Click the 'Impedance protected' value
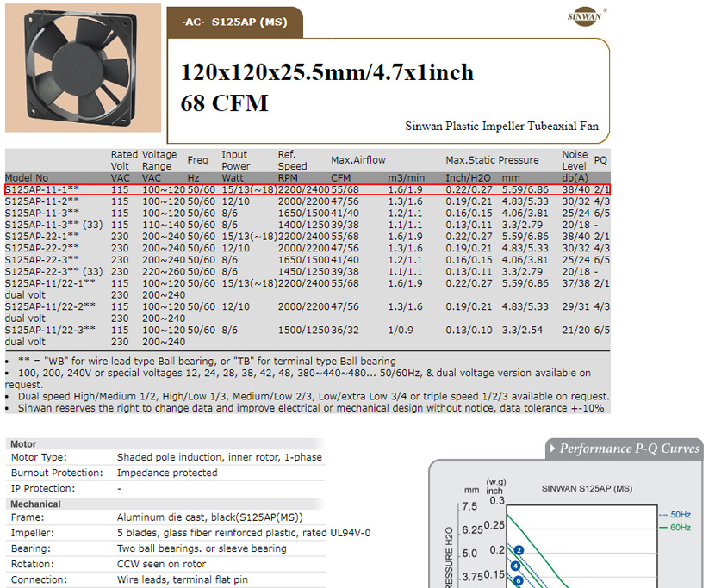The height and width of the screenshot is (588, 715). [167, 473]
